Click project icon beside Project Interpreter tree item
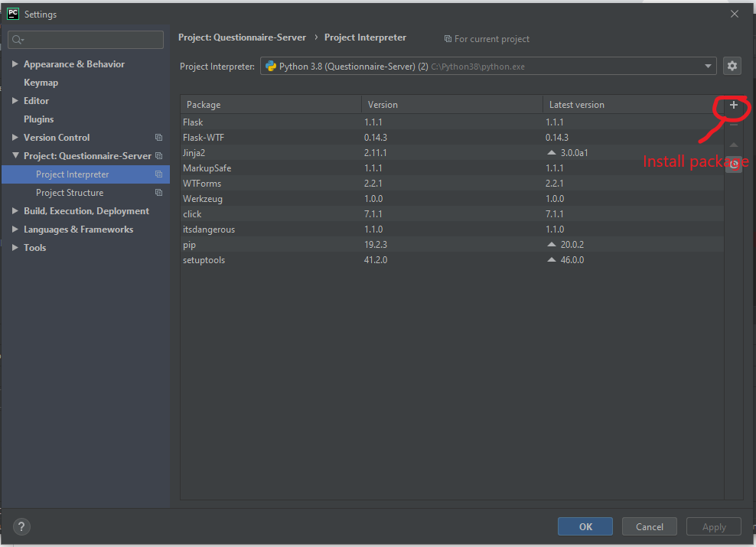 coord(158,174)
